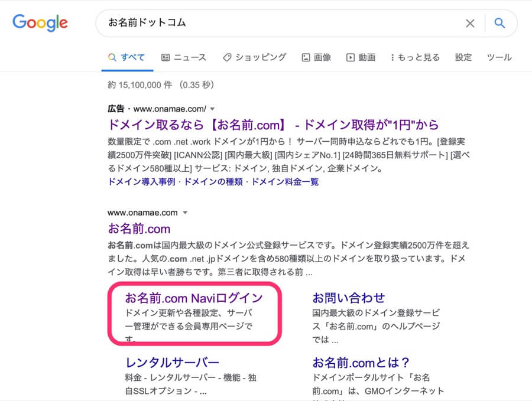
Task: Expand dropdown arrow next to organic www.onamae.com
Action: click(184, 213)
